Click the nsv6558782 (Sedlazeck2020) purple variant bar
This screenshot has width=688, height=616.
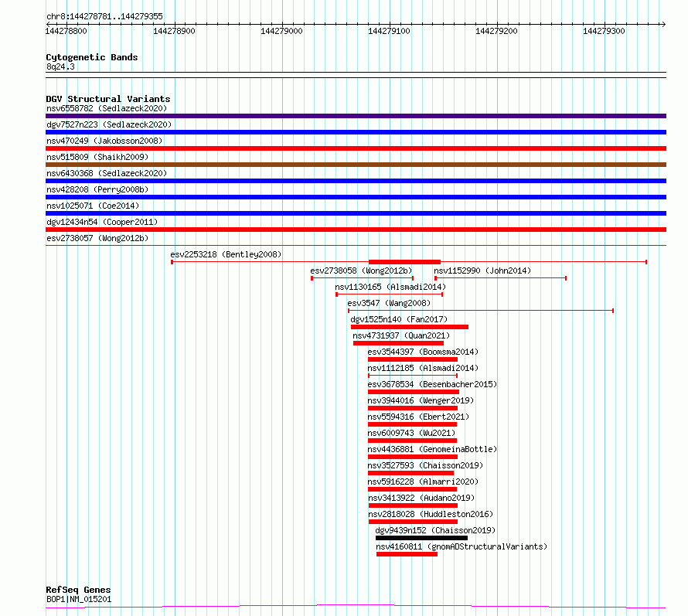click(356, 116)
